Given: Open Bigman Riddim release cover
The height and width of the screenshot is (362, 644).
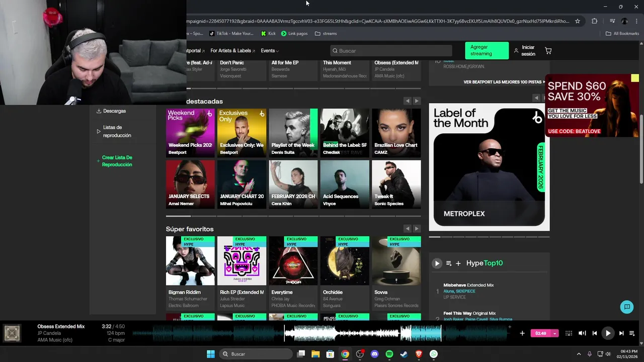Looking at the screenshot, I should [x=190, y=260].
